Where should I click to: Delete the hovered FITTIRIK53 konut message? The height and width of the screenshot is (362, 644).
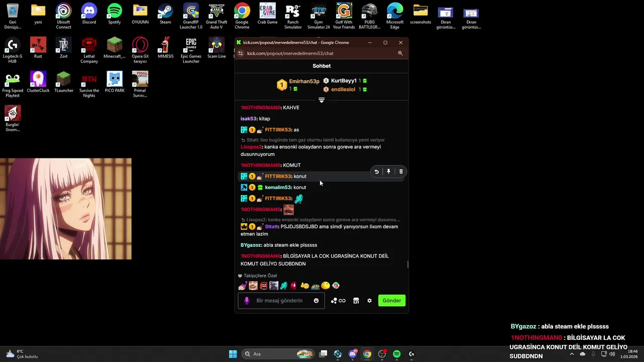(x=401, y=172)
